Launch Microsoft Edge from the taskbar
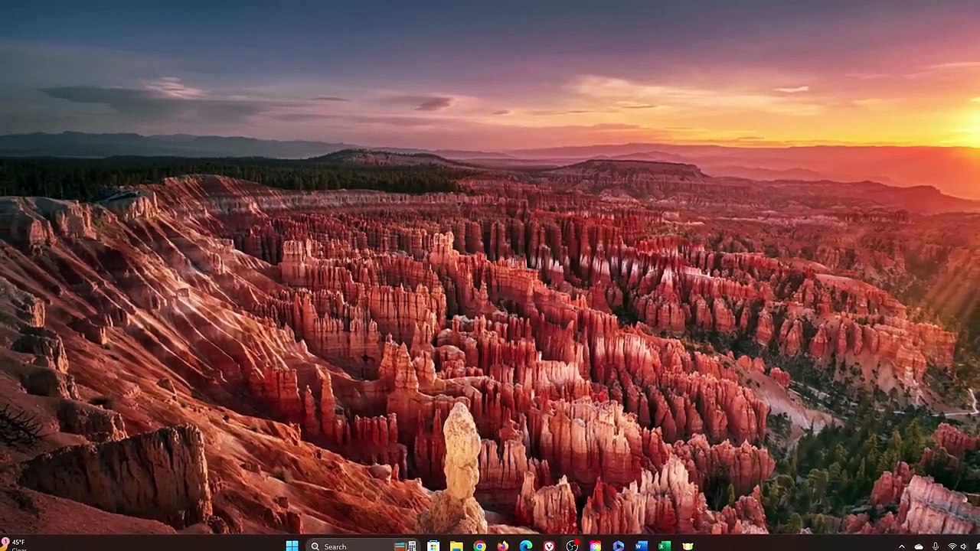 pos(526,546)
